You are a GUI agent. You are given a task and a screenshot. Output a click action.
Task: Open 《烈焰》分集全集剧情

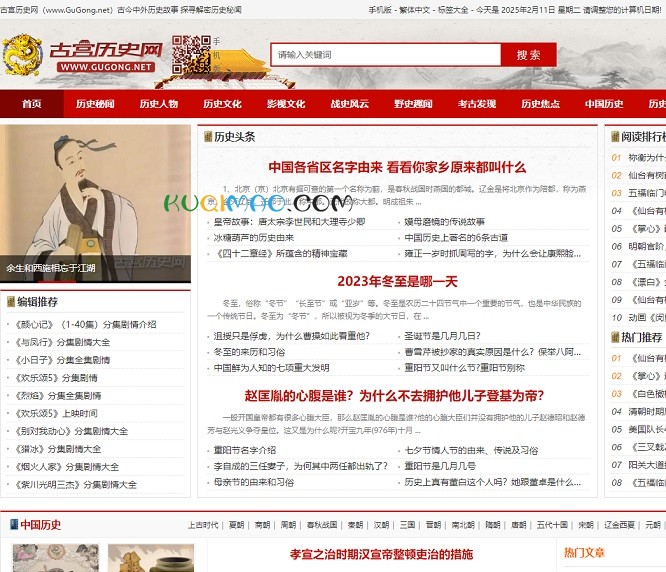57,396
